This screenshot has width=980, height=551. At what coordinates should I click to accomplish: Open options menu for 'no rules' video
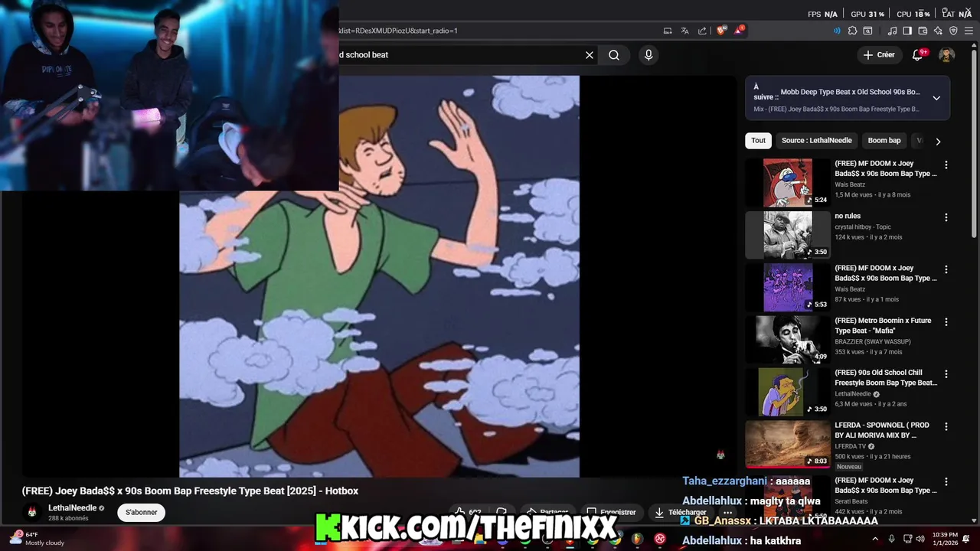(946, 217)
